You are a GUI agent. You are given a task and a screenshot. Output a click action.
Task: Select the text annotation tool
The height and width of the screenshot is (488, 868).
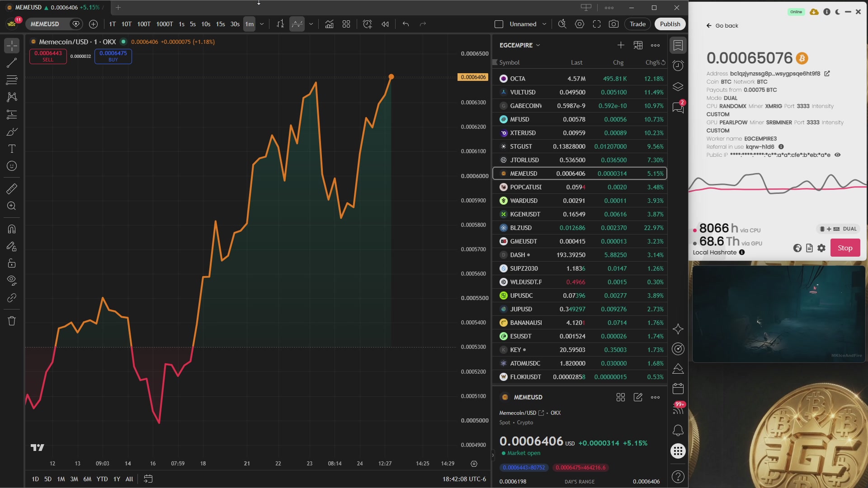coord(12,149)
